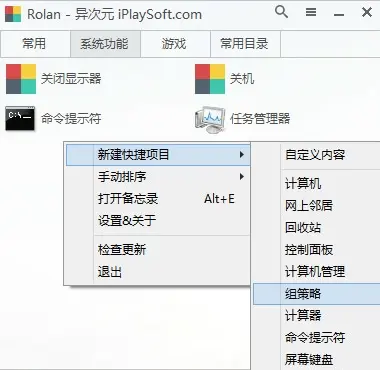The image size is (380, 370).
Task: Select 手动排序 in context menu
Action: (158, 177)
